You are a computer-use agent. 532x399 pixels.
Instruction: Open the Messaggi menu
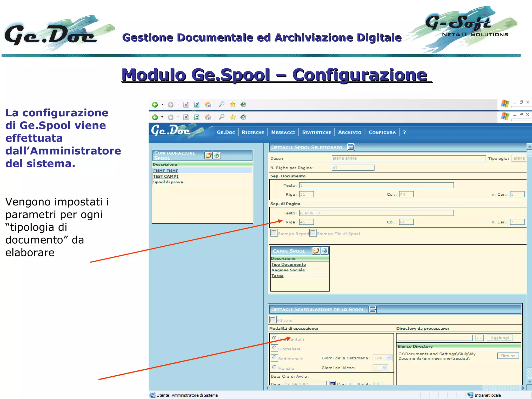point(283,132)
